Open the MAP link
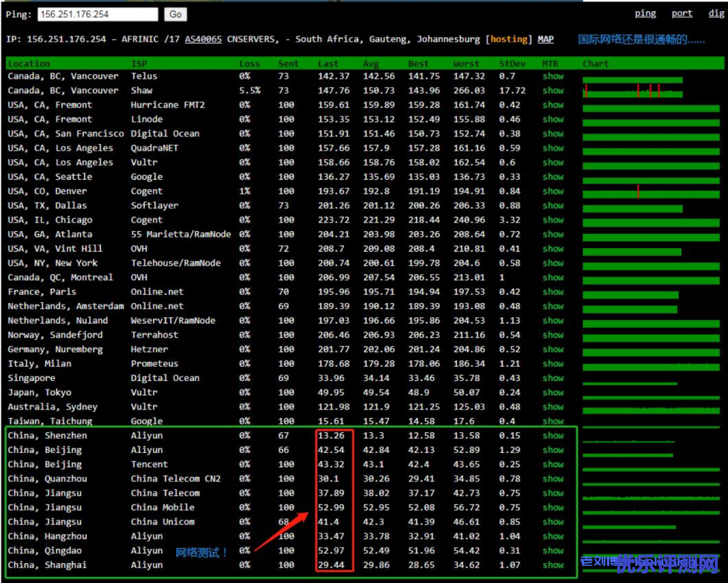The image size is (728, 583). pyautogui.click(x=545, y=40)
